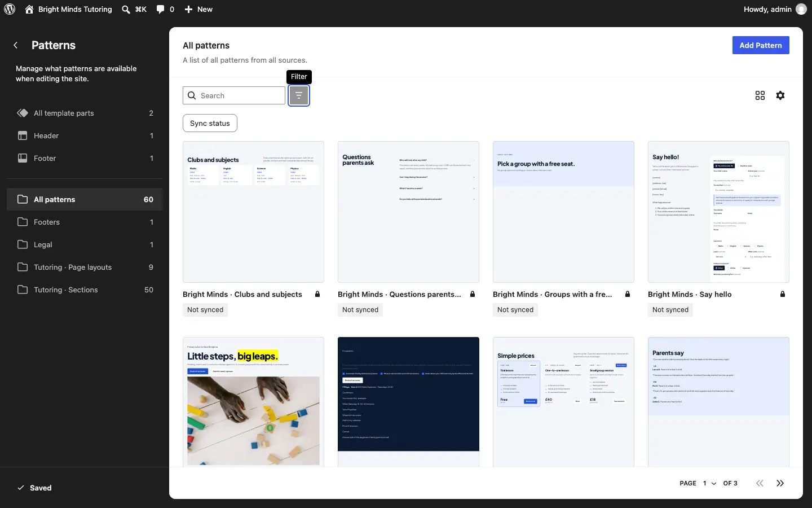Click the Saved status indicator
The width and height of the screenshot is (812, 508).
pos(34,488)
